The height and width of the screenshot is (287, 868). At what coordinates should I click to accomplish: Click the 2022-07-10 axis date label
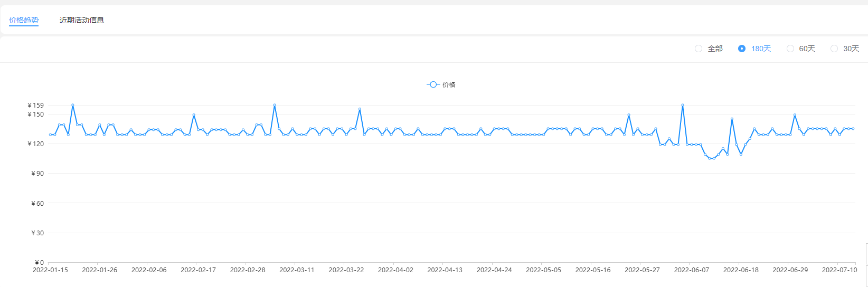839,270
